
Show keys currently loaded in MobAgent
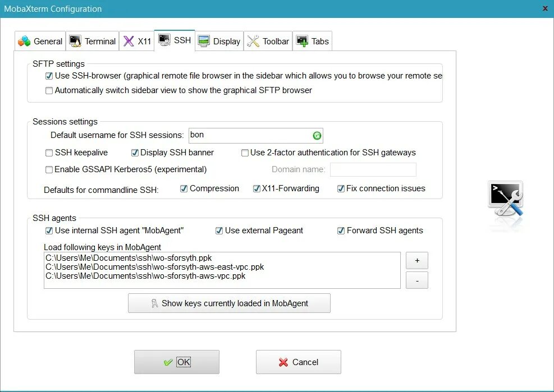click(x=230, y=303)
